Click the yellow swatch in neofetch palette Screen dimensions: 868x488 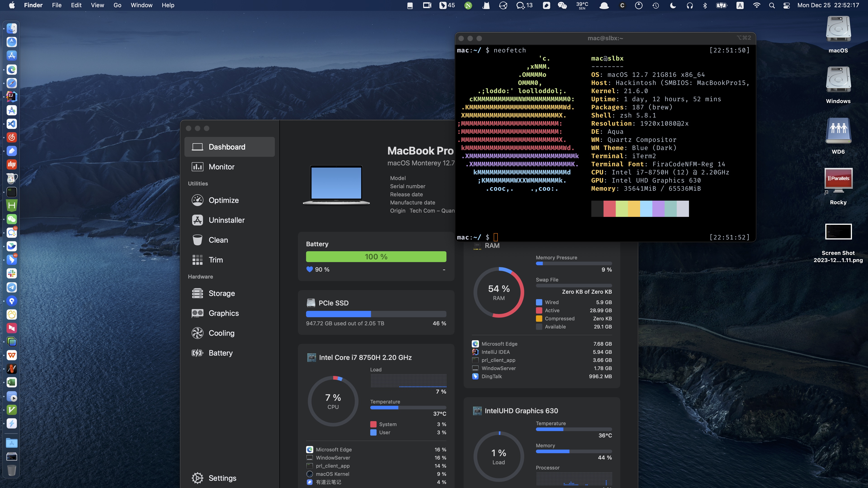pos(634,209)
